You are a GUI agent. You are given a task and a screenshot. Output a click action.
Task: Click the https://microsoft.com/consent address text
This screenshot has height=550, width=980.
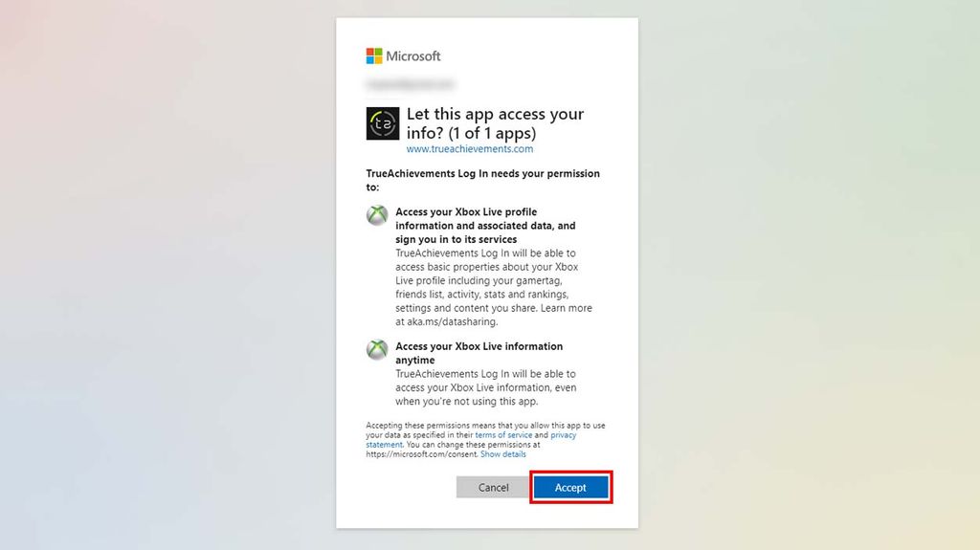point(422,454)
